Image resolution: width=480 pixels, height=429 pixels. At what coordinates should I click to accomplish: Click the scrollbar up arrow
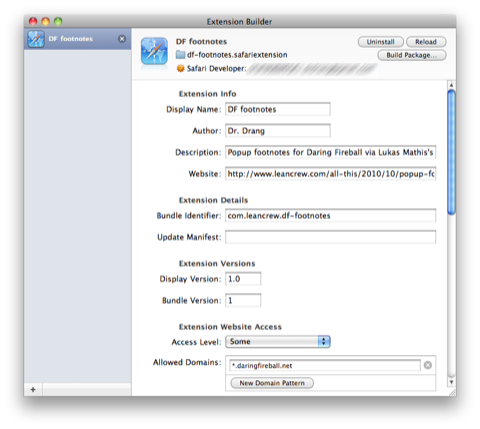click(451, 85)
